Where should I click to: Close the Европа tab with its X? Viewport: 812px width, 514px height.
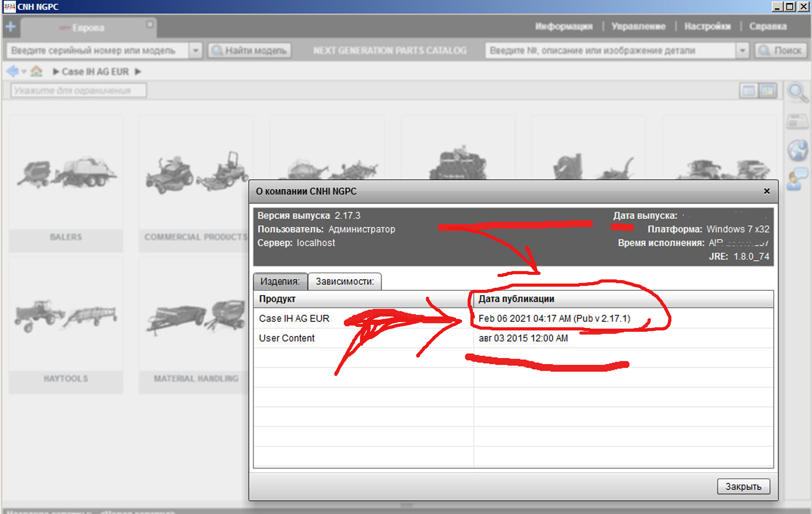coord(150,25)
